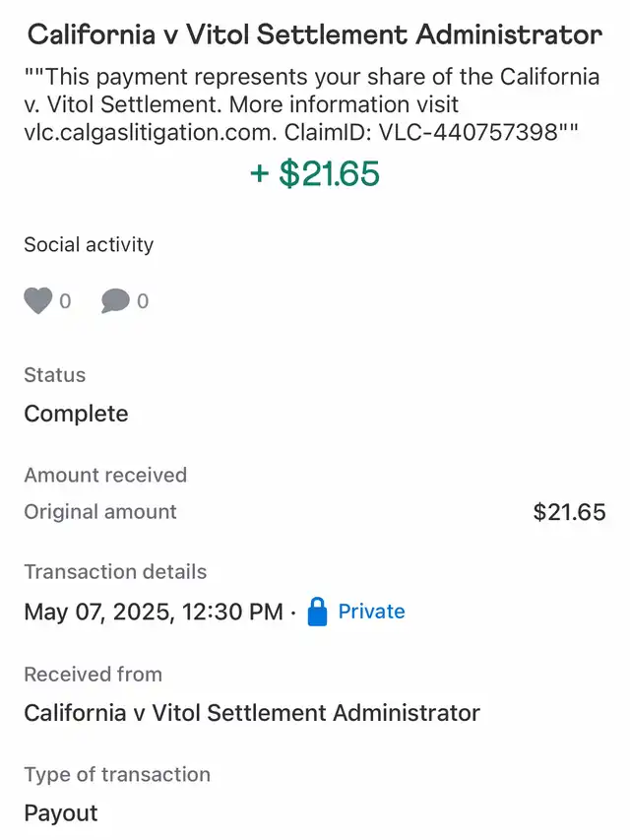Tap the comment bubble icon
This screenshot has height=840, width=630.
115,301
